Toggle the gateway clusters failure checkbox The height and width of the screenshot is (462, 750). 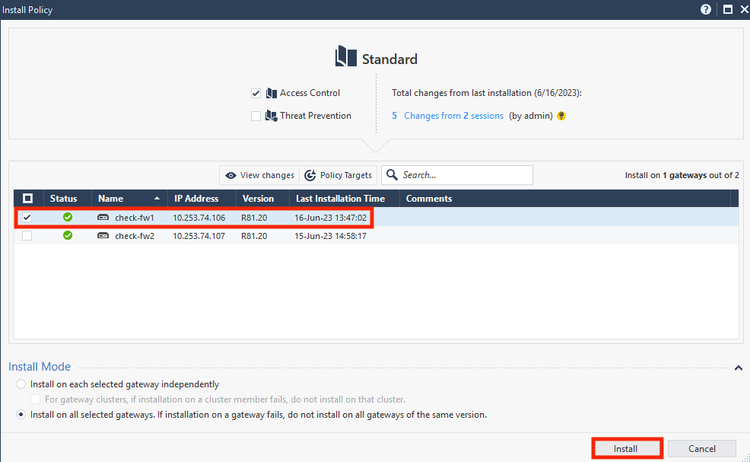coord(35,399)
